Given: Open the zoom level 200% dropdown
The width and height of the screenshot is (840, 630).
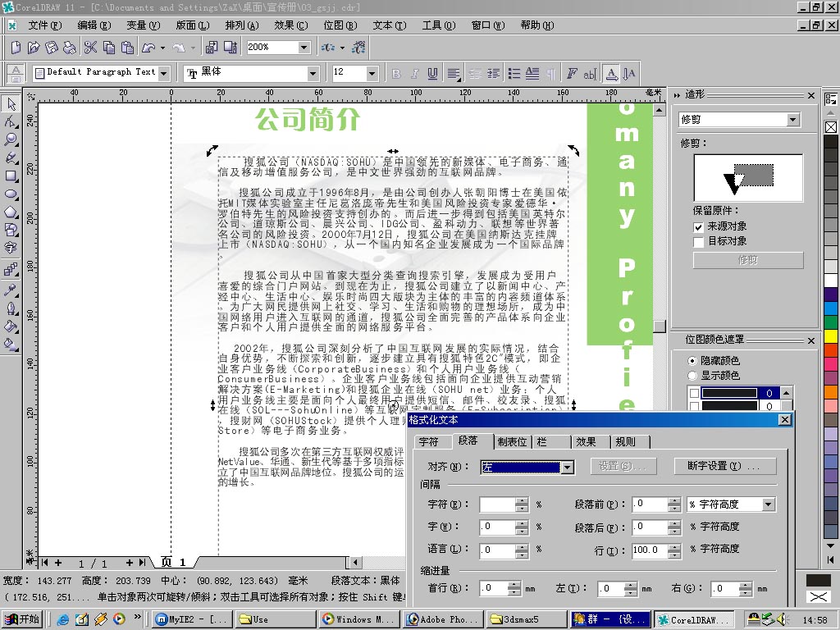Looking at the screenshot, I should 304,47.
